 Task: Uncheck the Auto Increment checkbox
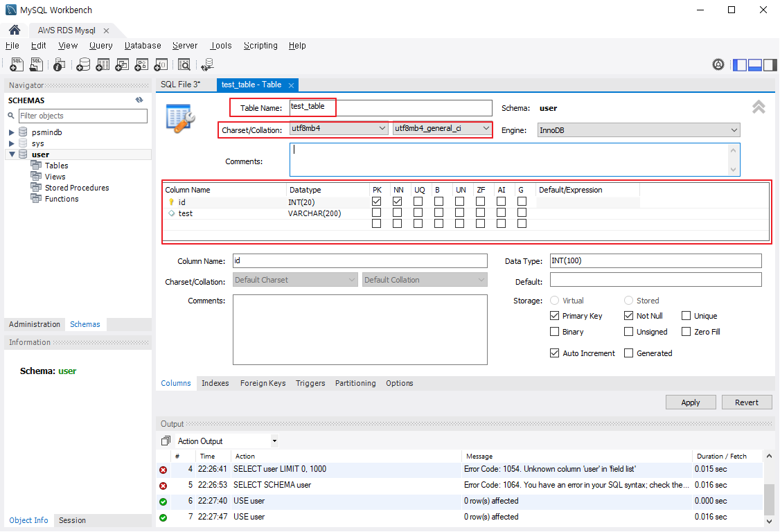pos(555,353)
